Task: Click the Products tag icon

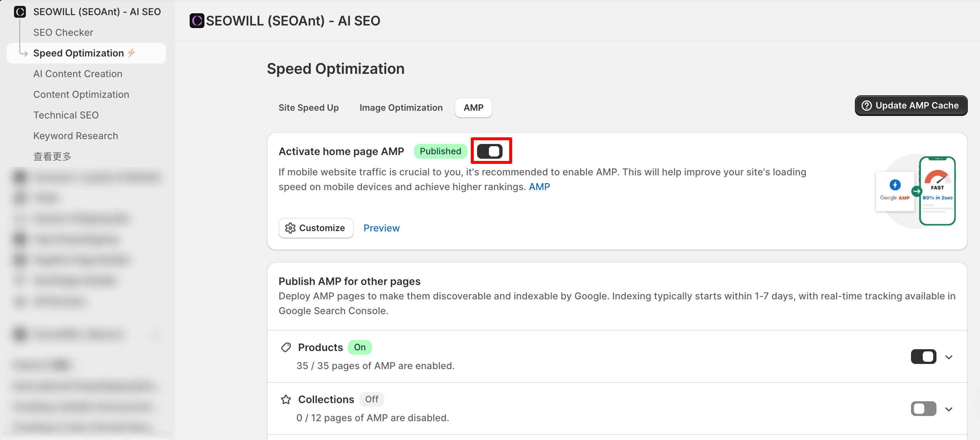Action: pyautogui.click(x=286, y=347)
